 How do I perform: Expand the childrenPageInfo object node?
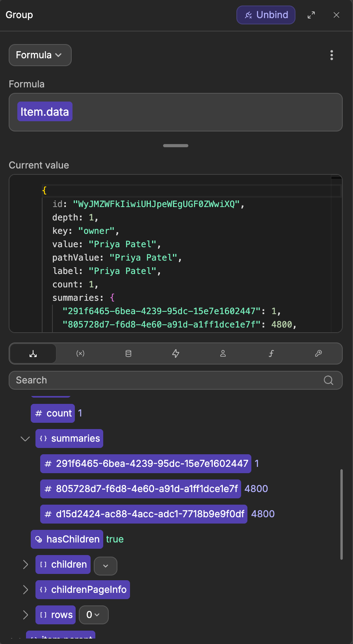pyautogui.click(x=26, y=590)
